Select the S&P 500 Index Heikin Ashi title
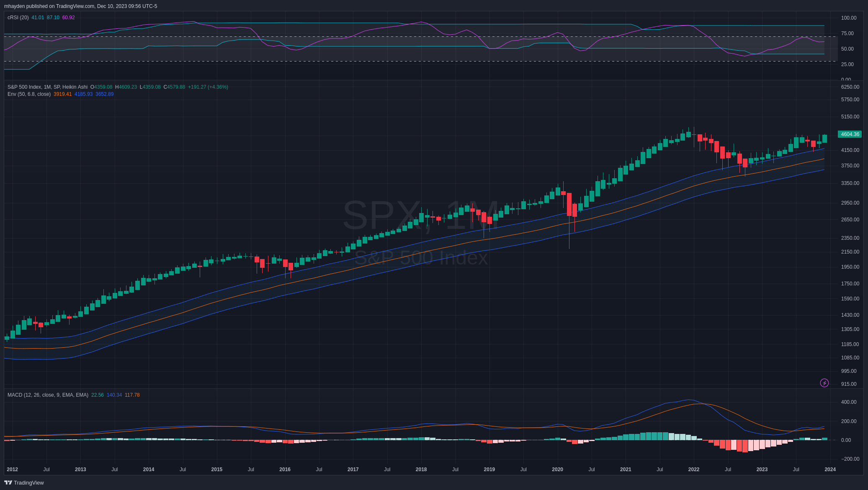Screen dimensions: 868x490 click(x=47, y=87)
